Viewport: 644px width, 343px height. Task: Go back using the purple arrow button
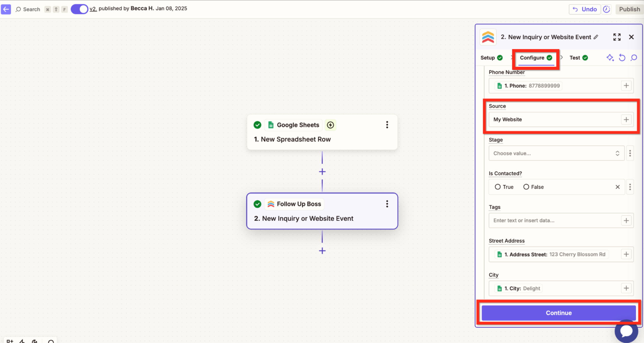(x=6, y=9)
